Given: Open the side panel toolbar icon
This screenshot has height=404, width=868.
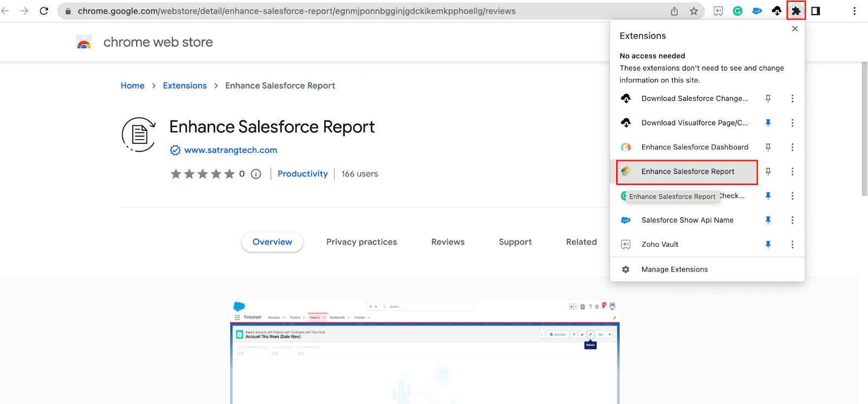Looking at the screenshot, I should coord(815,11).
